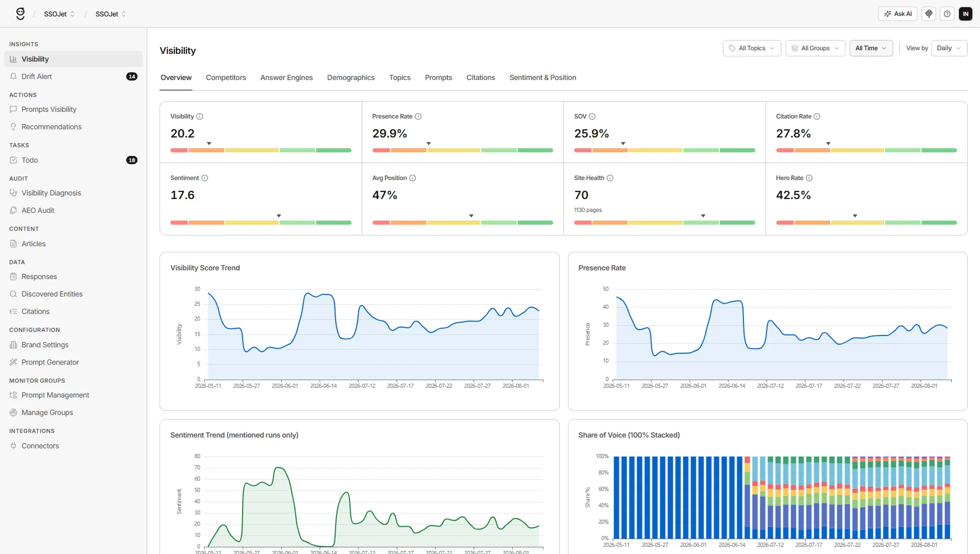
Task: Click the Citation Rate info icon
Action: (817, 116)
